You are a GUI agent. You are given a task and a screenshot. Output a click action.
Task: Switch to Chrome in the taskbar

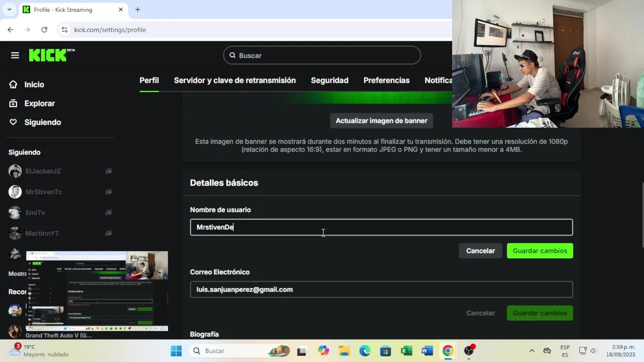[x=448, y=351]
